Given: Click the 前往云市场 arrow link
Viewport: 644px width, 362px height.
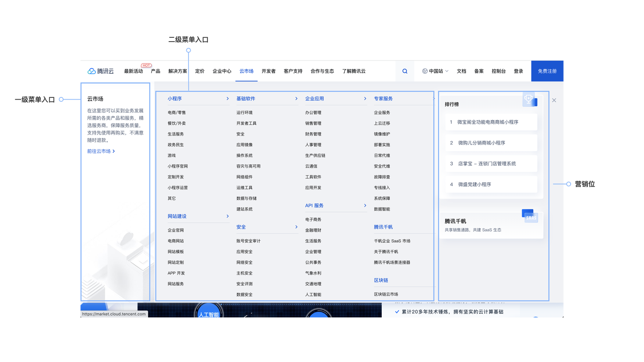Looking at the screenshot, I should pos(101,151).
